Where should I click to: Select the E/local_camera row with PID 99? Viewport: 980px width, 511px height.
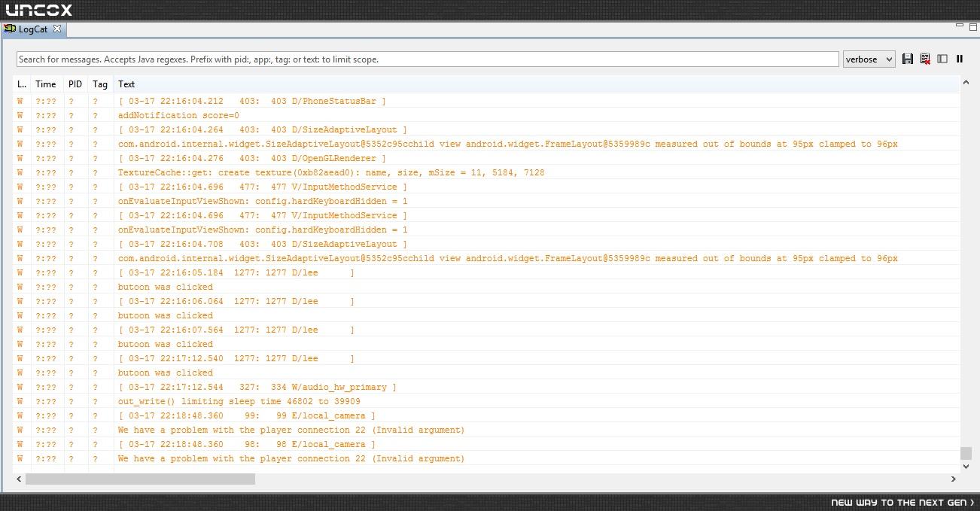486,415
